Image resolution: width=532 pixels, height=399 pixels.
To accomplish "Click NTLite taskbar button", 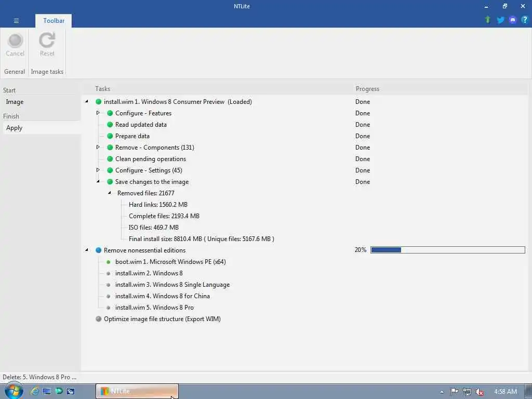I will point(137,391).
